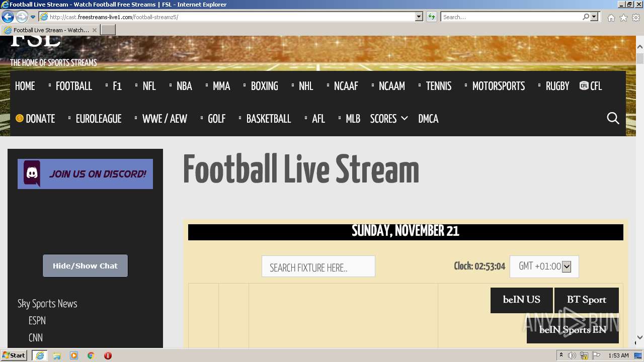Open the ESPN channel link
This screenshot has width=644, height=362.
tap(37, 321)
